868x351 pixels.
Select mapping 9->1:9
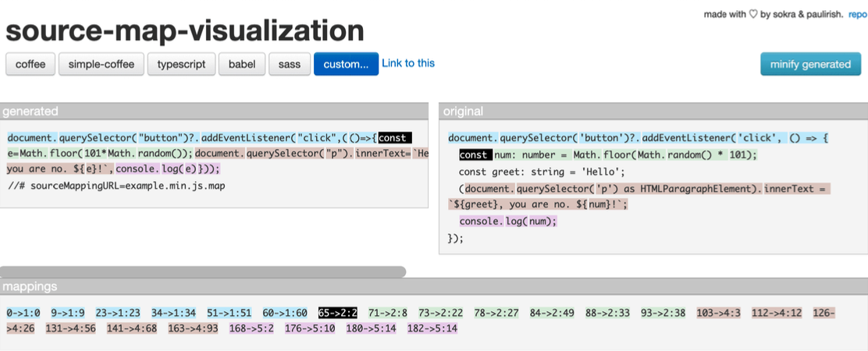pyautogui.click(x=68, y=313)
